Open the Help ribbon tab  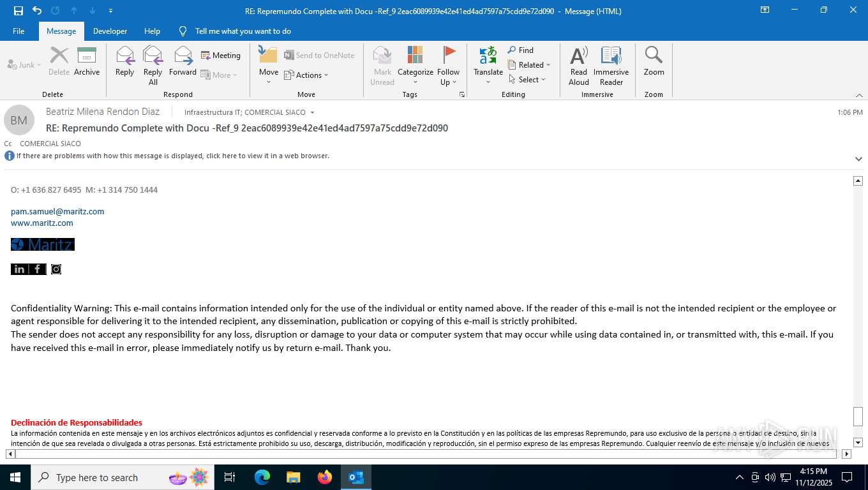coord(152,31)
